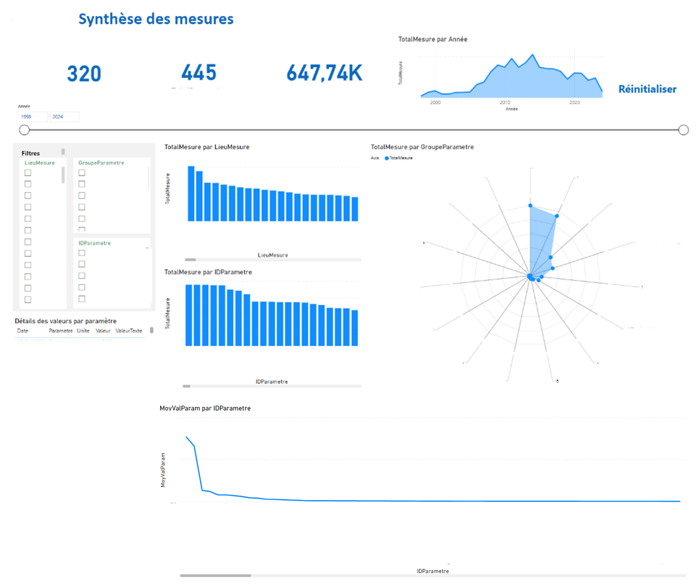
Task: Click the right handle of Année slider
Action: point(683,130)
